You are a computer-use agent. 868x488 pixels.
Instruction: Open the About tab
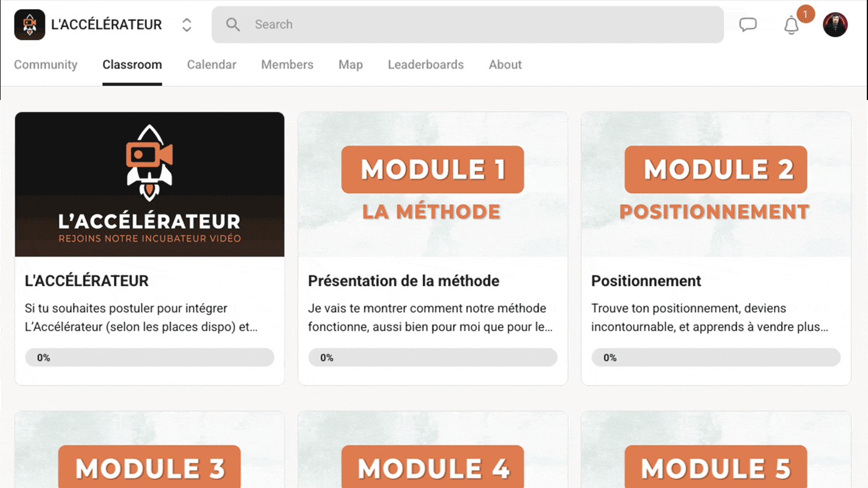[x=505, y=64]
